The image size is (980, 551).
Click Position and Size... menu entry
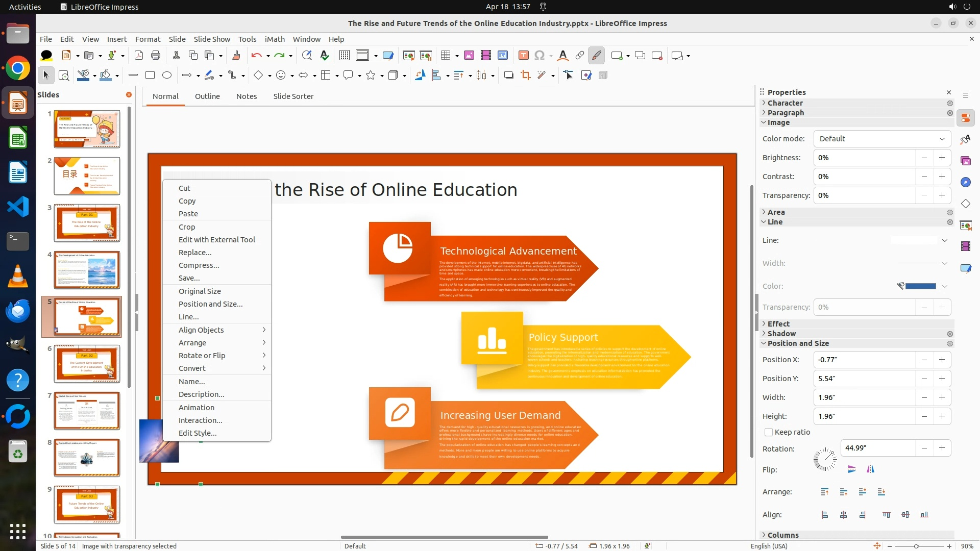[x=210, y=304]
